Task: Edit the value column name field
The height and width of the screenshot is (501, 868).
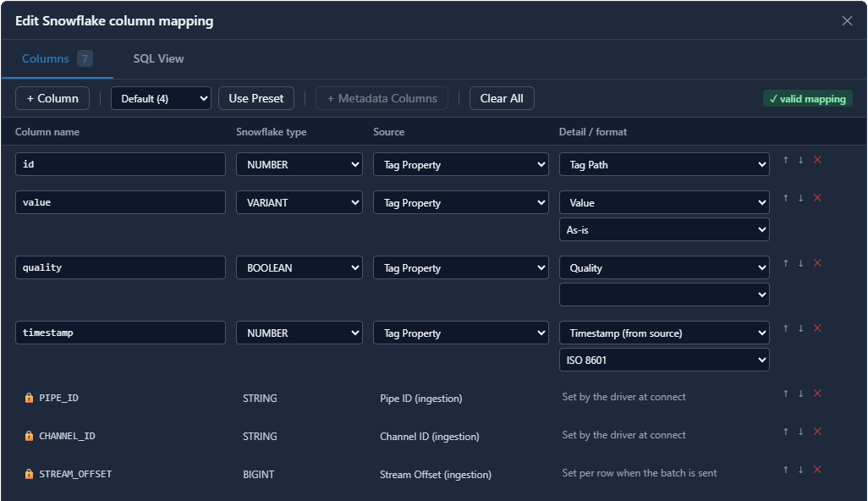Action: (121, 202)
